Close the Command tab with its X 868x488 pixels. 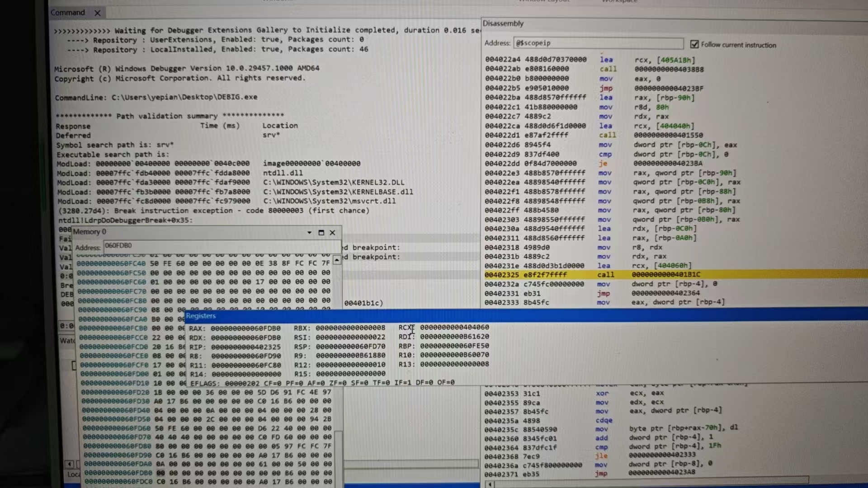[x=97, y=13]
